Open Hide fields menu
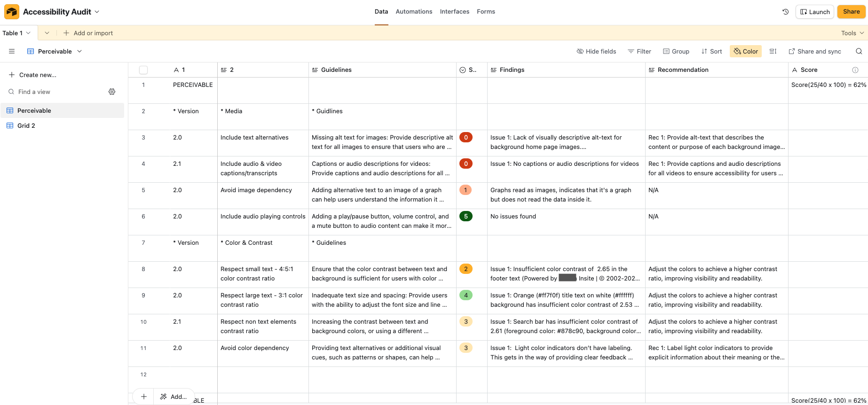868x405 pixels. [596, 51]
